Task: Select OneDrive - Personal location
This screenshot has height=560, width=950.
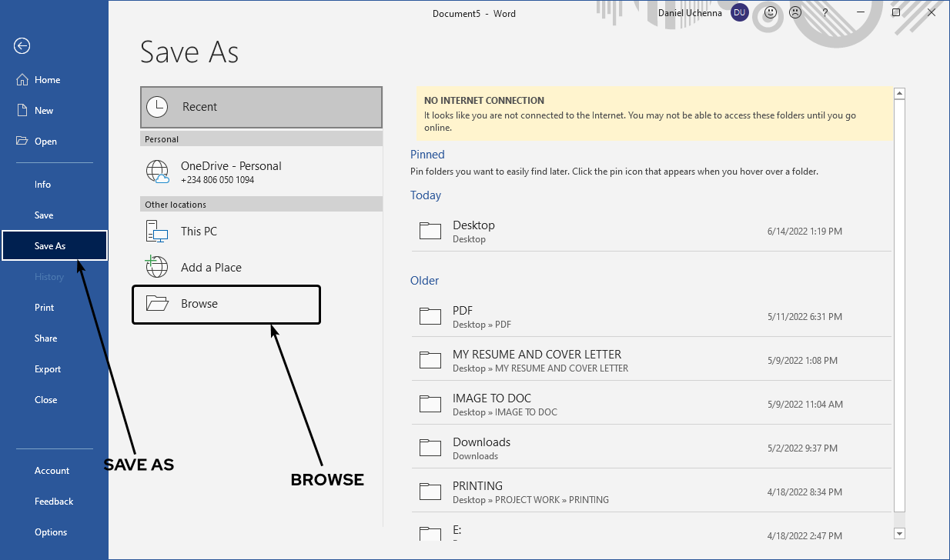Action: (x=230, y=172)
